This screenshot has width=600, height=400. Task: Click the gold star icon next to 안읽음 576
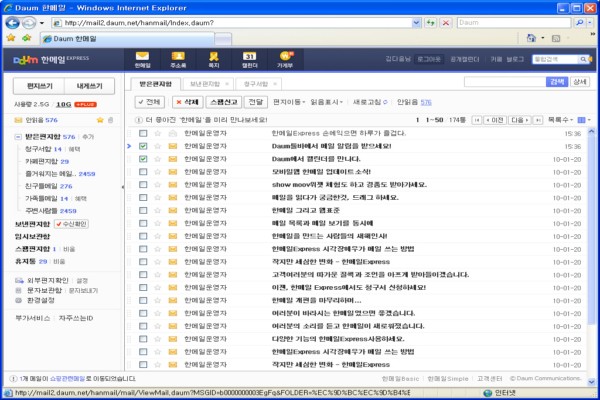pyautogui.click(x=100, y=120)
